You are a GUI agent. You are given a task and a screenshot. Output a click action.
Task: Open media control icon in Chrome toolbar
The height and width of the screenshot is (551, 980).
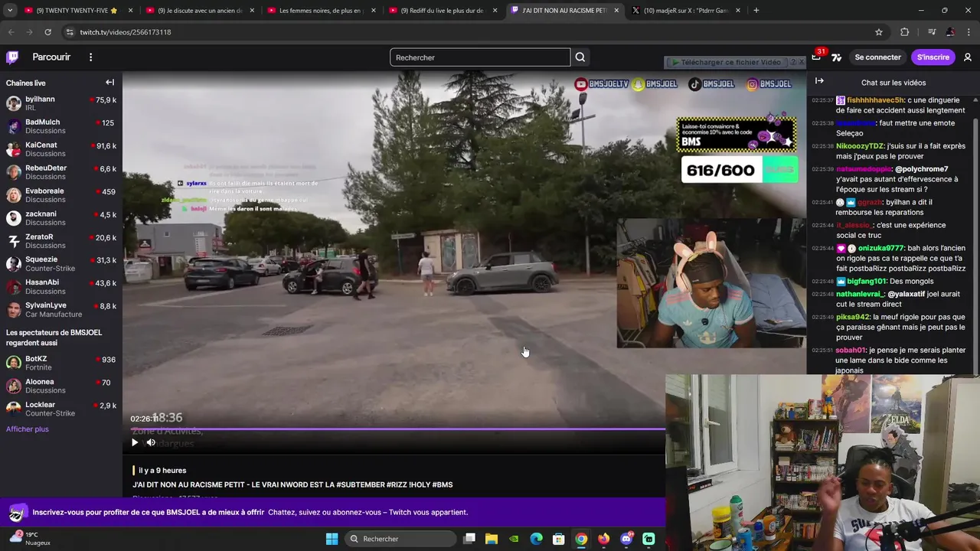[932, 32]
